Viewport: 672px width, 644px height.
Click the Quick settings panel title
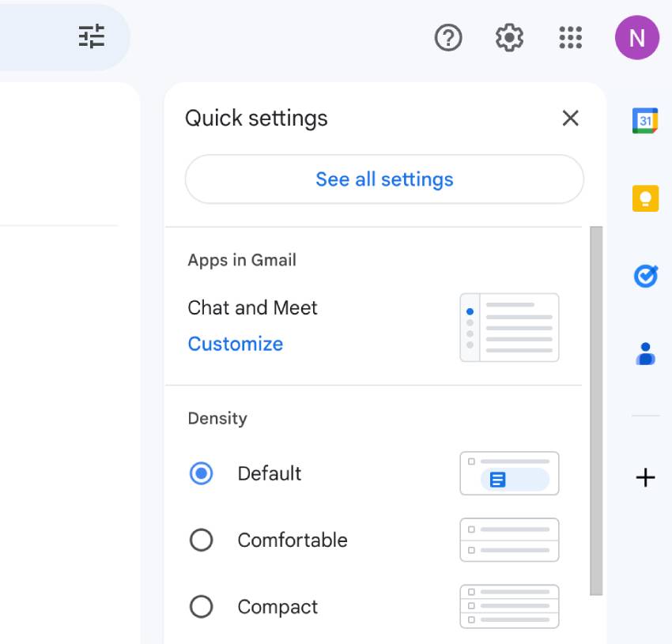(256, 118)
